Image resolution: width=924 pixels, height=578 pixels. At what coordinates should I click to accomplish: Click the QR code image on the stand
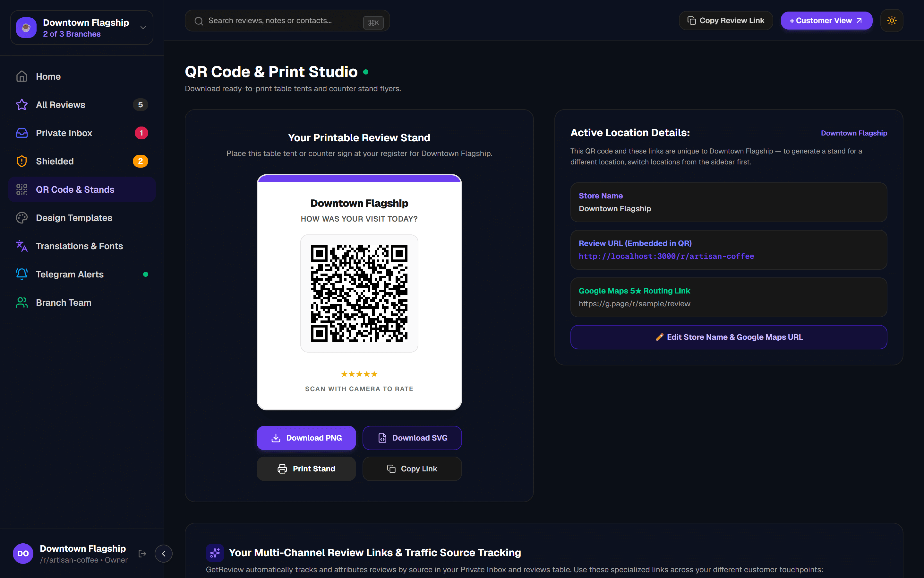click(x=359, y=293)
